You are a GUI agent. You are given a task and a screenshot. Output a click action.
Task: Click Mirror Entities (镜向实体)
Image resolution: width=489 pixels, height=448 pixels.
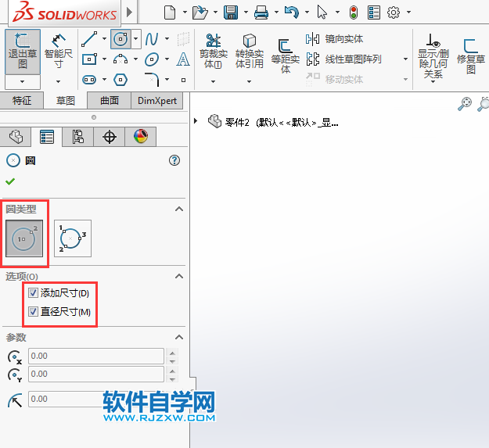click(x=334, y=39)
